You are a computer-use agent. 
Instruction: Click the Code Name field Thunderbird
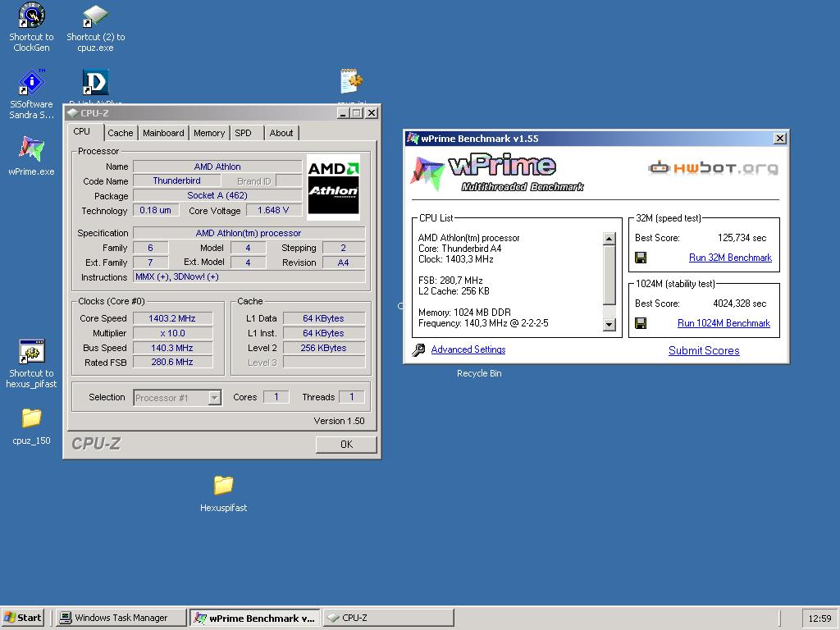pos(177,180)
